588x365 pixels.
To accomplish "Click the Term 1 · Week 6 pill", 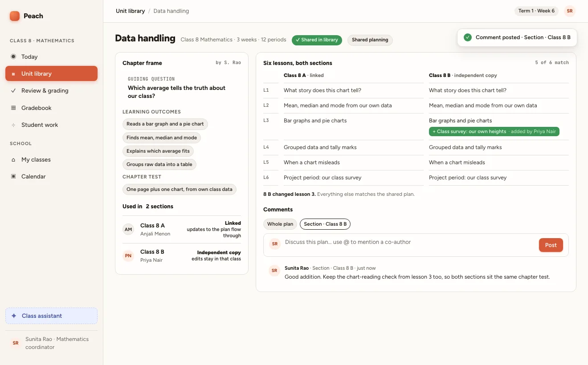I will (x=536, y=11).
